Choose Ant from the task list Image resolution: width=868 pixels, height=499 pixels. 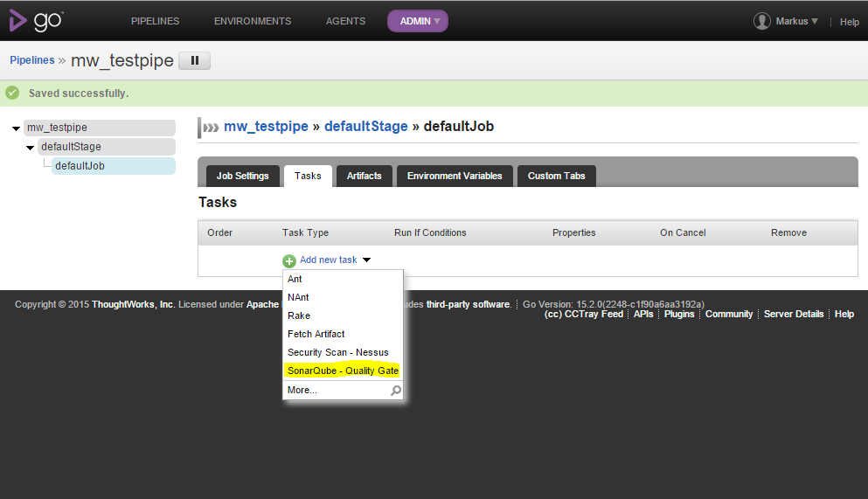[x=343, y=280]
